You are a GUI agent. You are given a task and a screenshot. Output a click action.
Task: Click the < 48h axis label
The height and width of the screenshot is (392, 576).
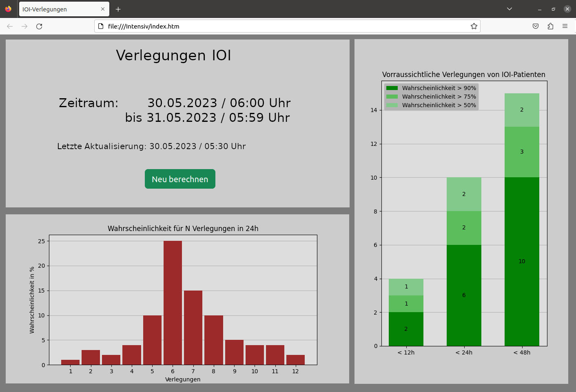click(x=522, y=352)
